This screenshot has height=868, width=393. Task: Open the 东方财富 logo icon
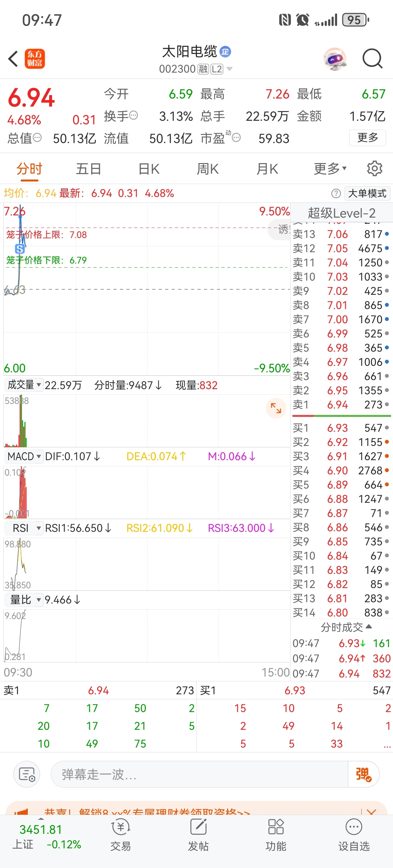(x=35, y=59)
